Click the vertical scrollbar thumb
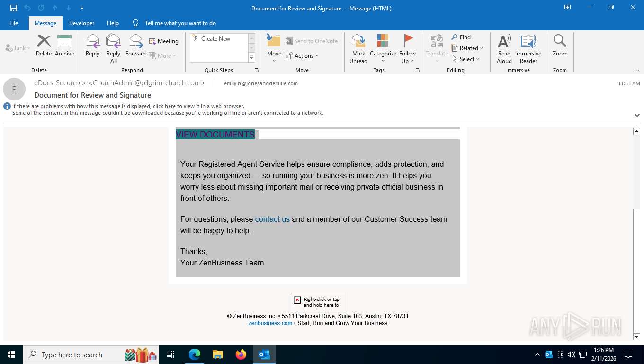 coord(637,270)
